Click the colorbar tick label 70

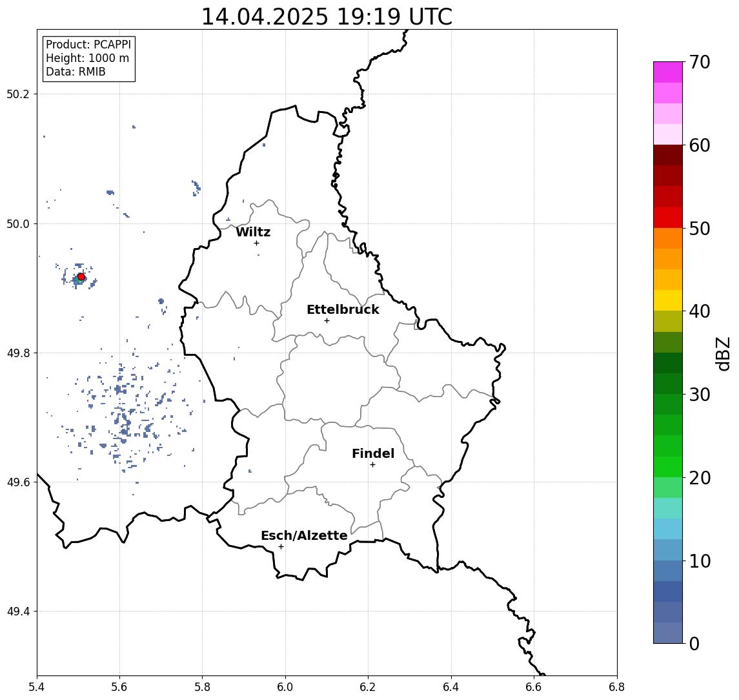pos(700,62)
